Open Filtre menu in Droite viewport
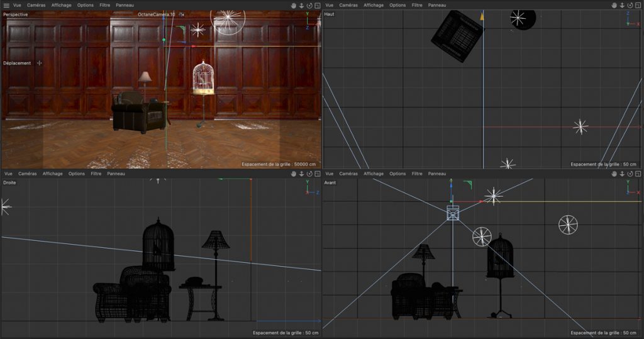 tap(96, 174)
